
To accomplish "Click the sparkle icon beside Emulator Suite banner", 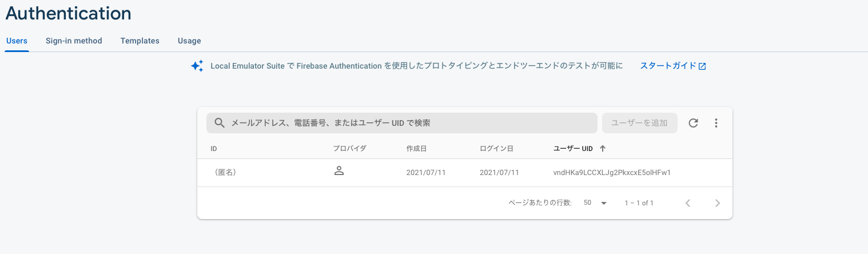I will tap(197, 66).
